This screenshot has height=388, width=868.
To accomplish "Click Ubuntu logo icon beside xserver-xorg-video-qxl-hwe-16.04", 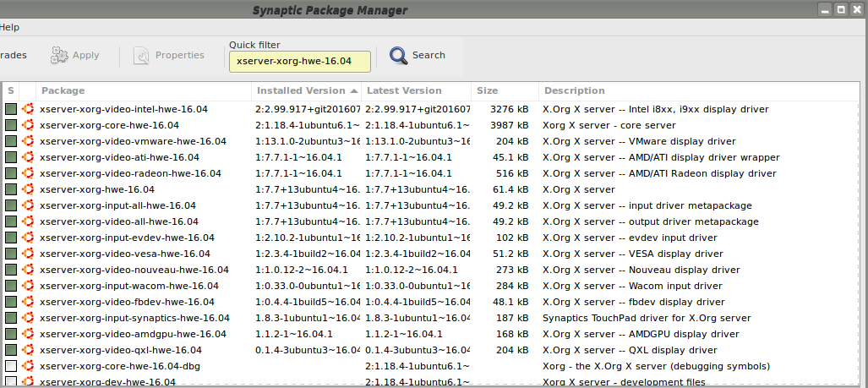I will pyautogui.click(x=28, y=350).
